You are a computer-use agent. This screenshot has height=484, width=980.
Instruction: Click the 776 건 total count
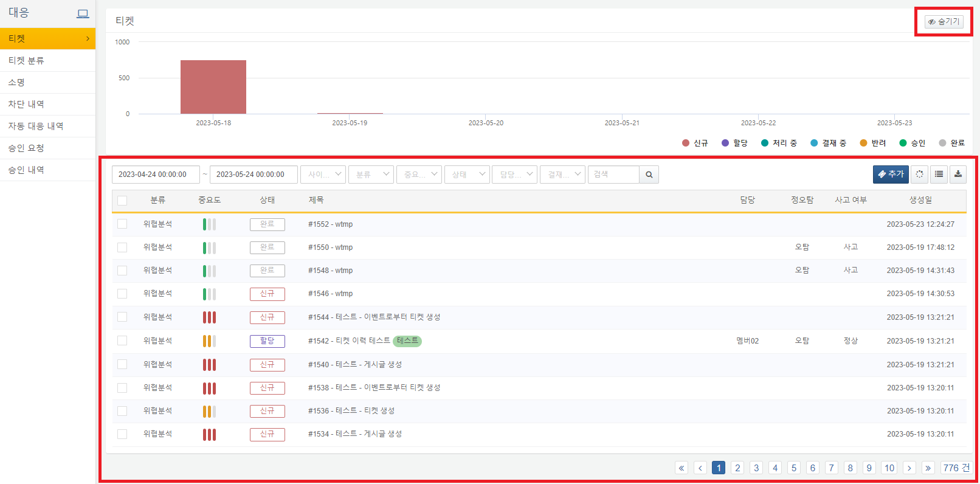(x=956, y=468)
